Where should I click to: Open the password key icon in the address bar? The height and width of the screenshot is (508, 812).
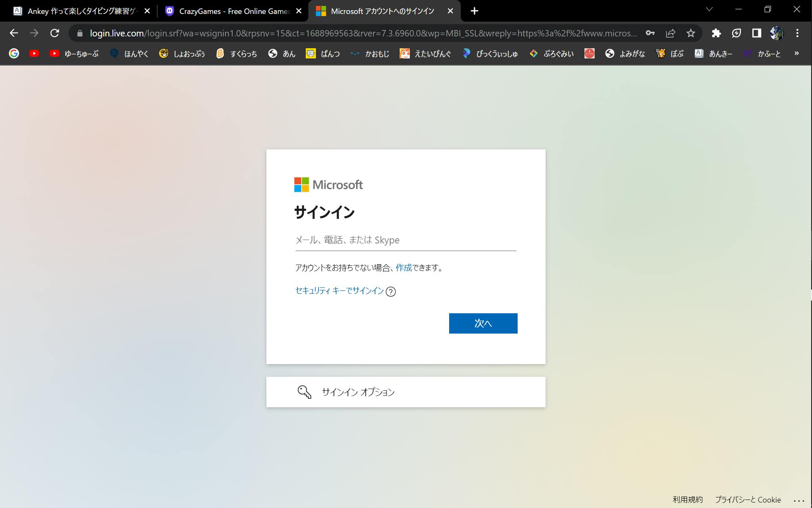click(650, 33)
